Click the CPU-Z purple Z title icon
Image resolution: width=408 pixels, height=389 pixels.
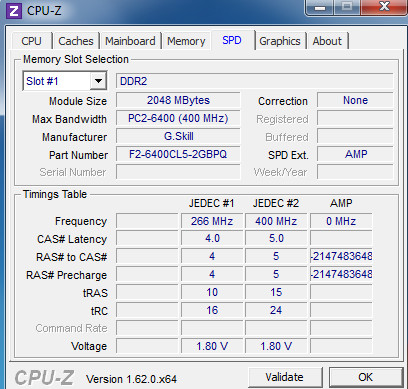pos(14,11)
